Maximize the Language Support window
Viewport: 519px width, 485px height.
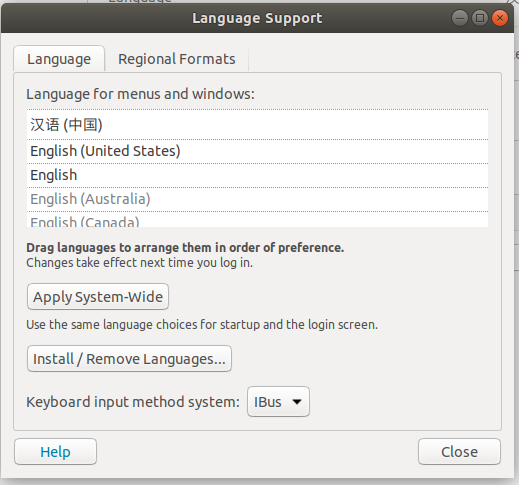480,18
